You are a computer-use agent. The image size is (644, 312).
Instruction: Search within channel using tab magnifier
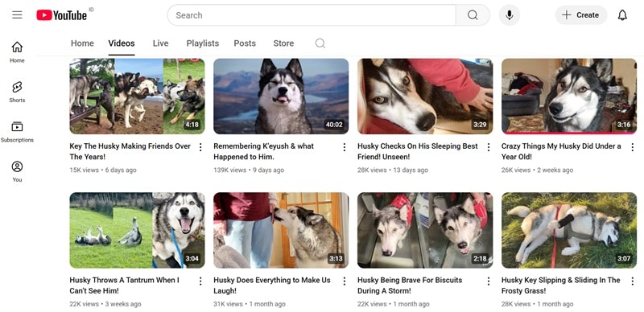tap(320, 43)
